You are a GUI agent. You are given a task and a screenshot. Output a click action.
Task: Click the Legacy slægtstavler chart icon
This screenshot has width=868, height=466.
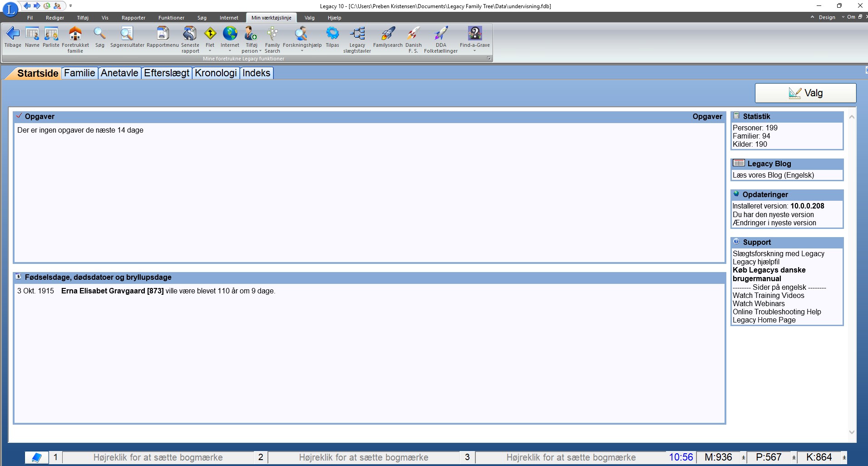(357, 34)
